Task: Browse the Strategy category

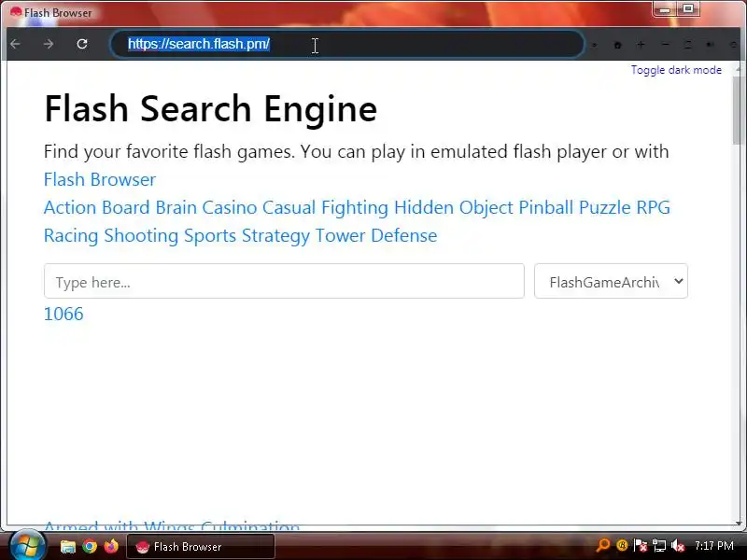Action: (275, 236)
